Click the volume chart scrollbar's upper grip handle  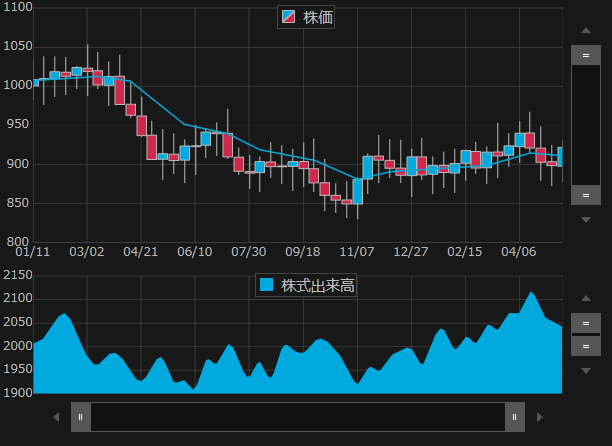(586, 323)
